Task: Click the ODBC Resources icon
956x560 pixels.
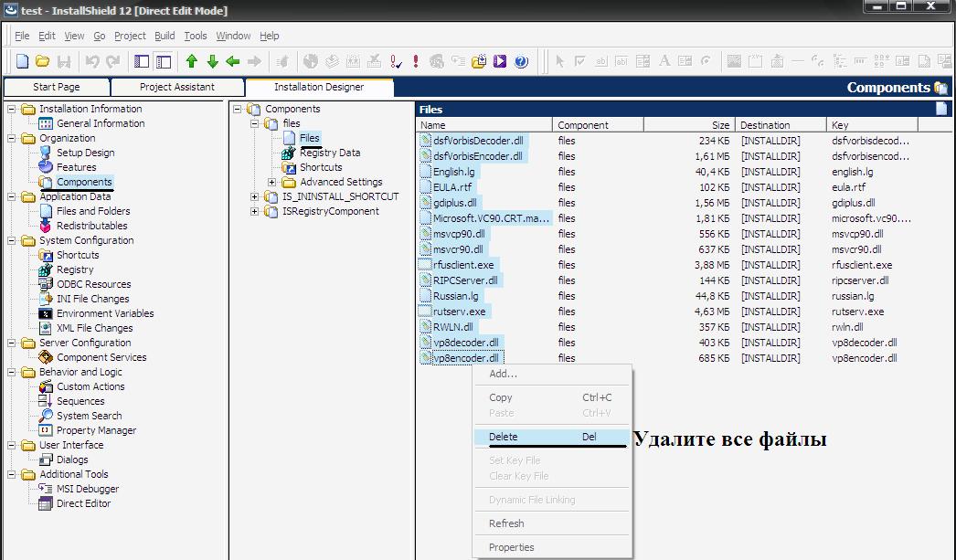Action: 46,285
